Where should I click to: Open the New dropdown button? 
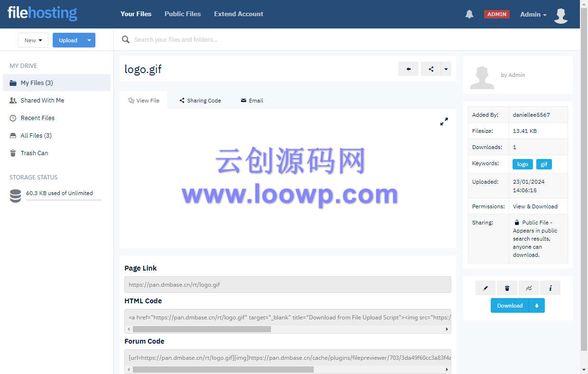pyautogui.click(x=33, y=40)
